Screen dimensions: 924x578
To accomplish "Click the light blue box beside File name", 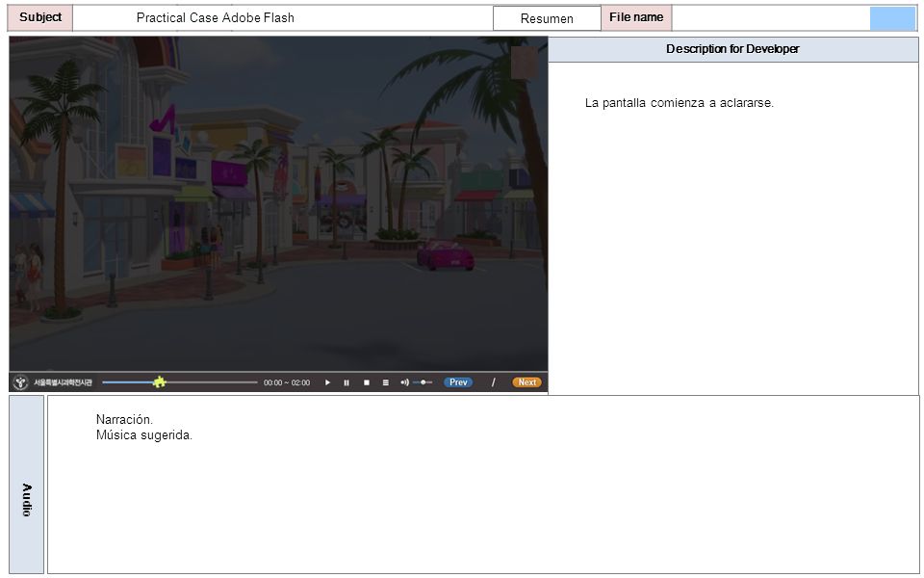I will pos(893,18).
